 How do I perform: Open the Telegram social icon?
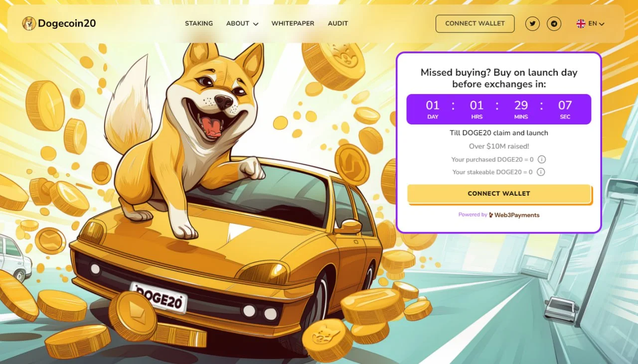pos(554,23)
